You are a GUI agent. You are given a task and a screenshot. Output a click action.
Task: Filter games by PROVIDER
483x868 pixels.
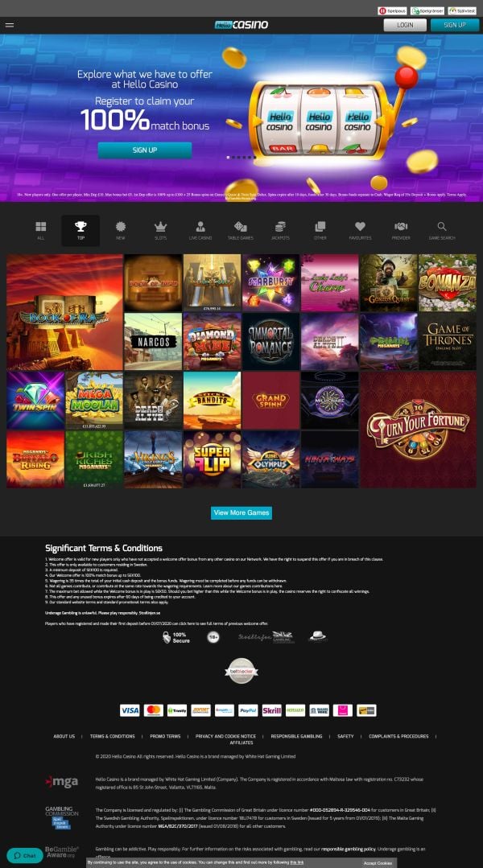[x=401, y=230]
